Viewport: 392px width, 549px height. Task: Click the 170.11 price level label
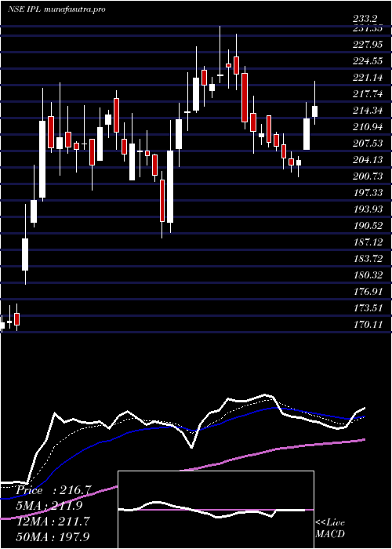point(368,325)
